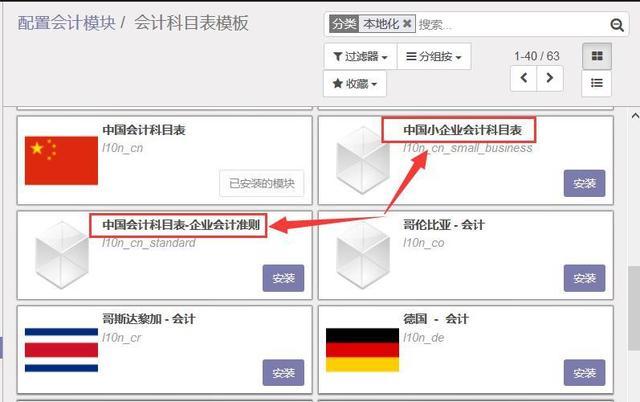640x402 pixels.
Task: Click cube icon of l10n_cn_standard
Action: [62, 255]
